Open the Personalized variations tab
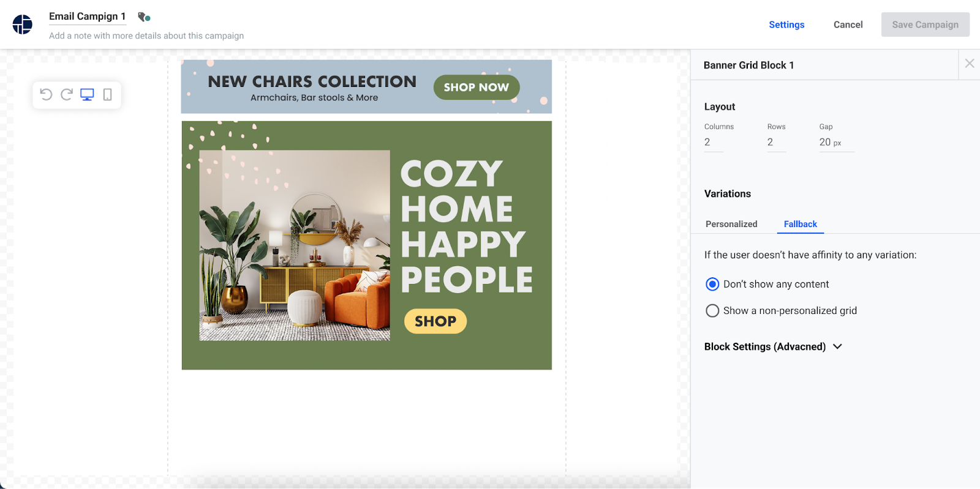This screenshot has width=980, height=489. tap(731, 224)
